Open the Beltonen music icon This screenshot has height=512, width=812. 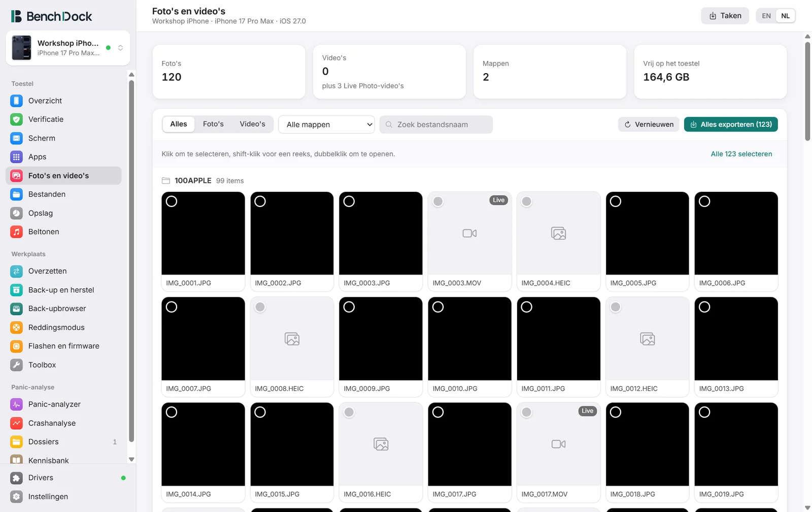[x=16, y=232]
